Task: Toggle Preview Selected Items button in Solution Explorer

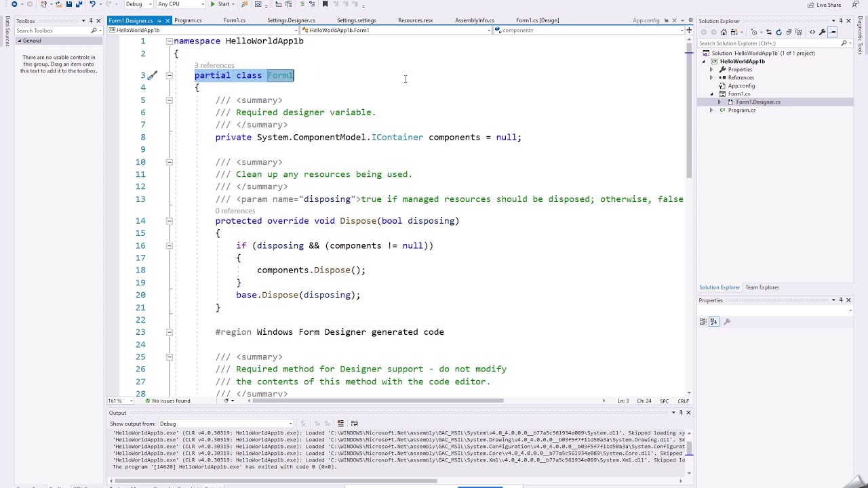Action: pyautogui.click(x=833, y=32)
